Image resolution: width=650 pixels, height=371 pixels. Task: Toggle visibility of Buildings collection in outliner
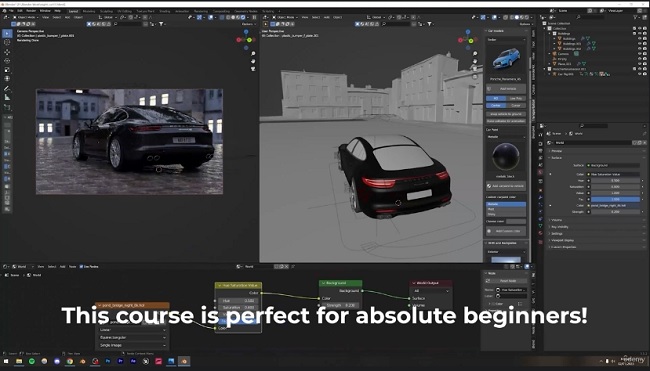point(640,33)
